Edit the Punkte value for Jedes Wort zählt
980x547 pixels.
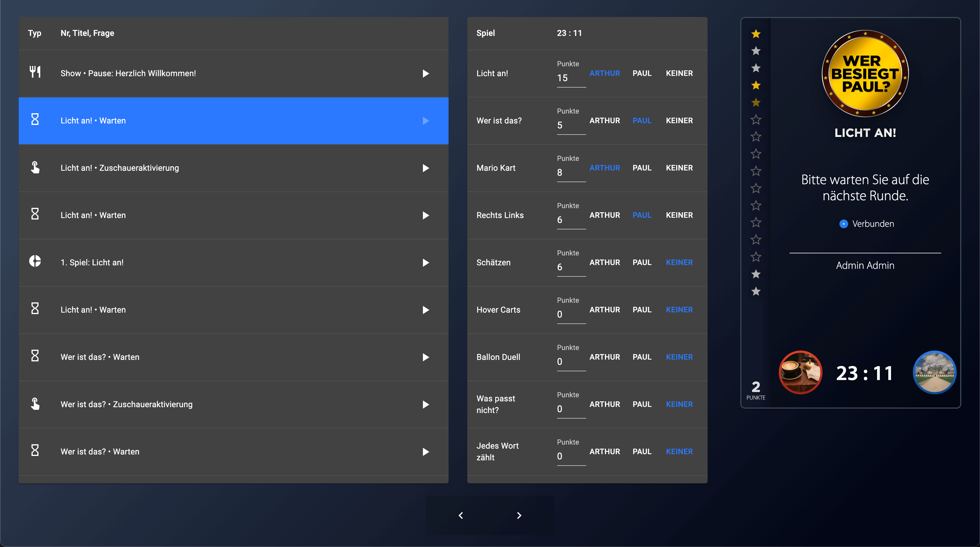pyautogui.click(x=571, y=456)
